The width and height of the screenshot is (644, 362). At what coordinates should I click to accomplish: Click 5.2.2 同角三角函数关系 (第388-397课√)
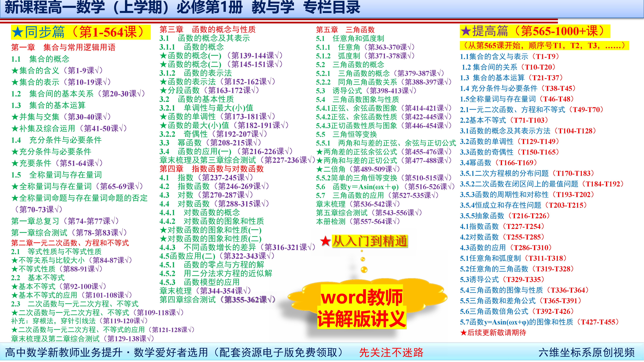tap(384, 82)
